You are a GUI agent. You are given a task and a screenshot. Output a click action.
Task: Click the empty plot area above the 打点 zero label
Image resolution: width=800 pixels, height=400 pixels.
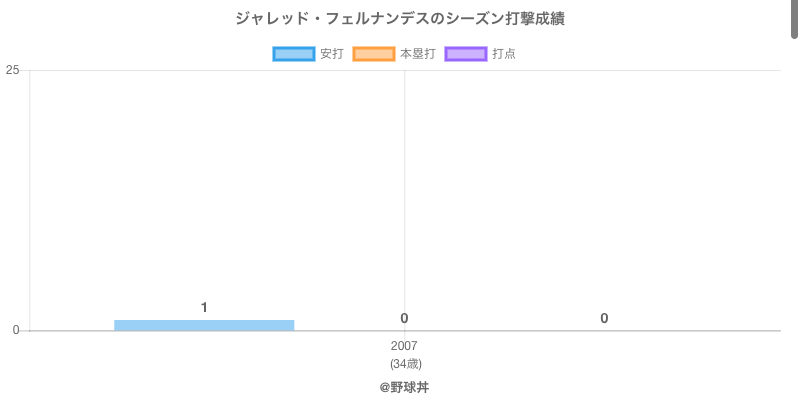click(604, 200)
